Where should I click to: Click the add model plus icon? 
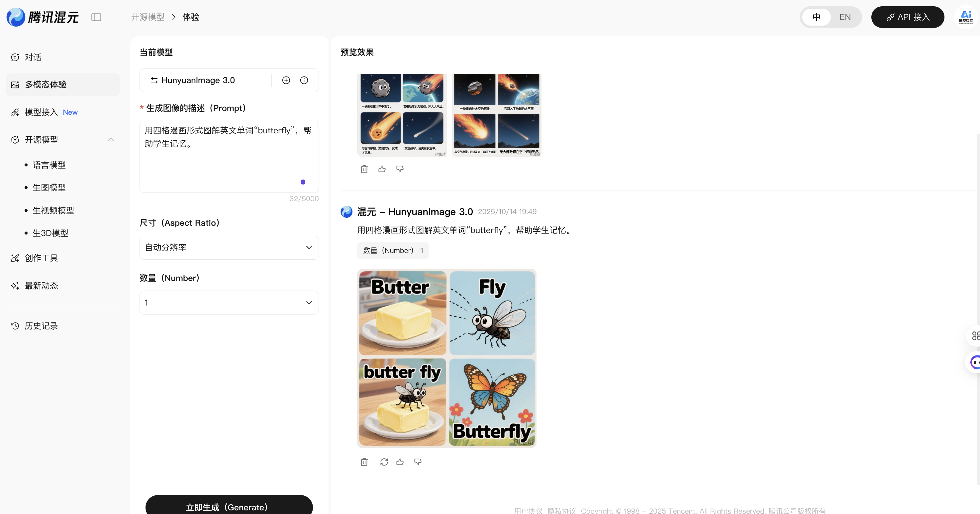pos(286,80)
